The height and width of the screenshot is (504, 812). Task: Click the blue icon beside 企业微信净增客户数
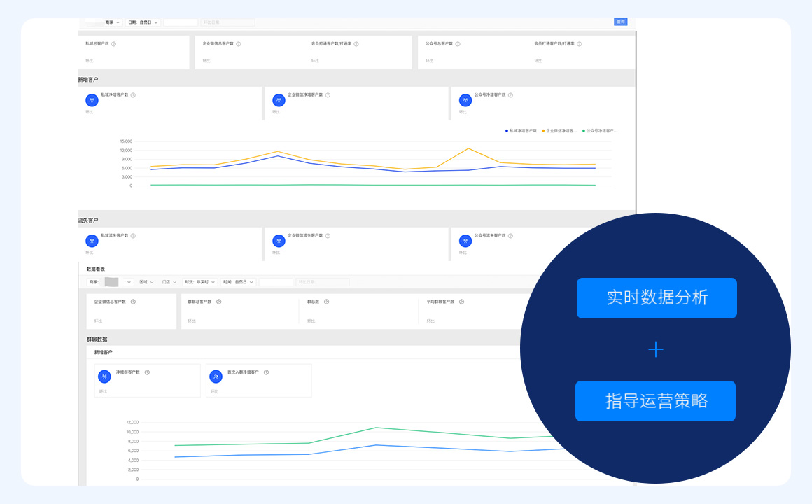pos(279,101)
